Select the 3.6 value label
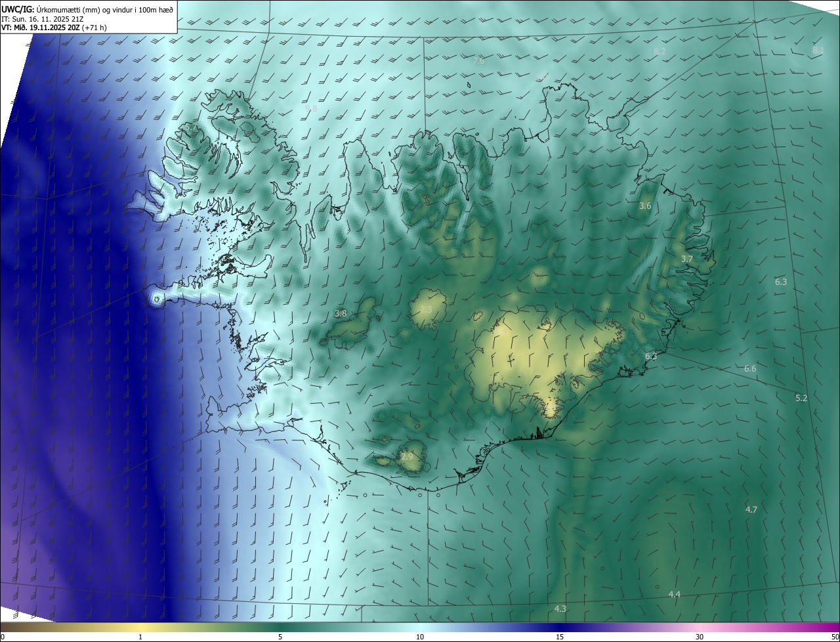Viewport: 840px width, 642px height. [x=645, y=206]
